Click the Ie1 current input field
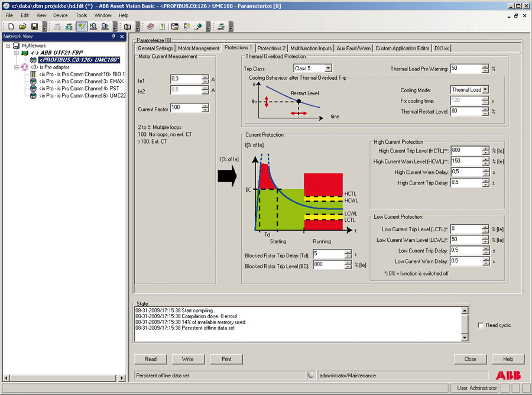Viewport: 532px width, 395px height. tap(185, 79)
